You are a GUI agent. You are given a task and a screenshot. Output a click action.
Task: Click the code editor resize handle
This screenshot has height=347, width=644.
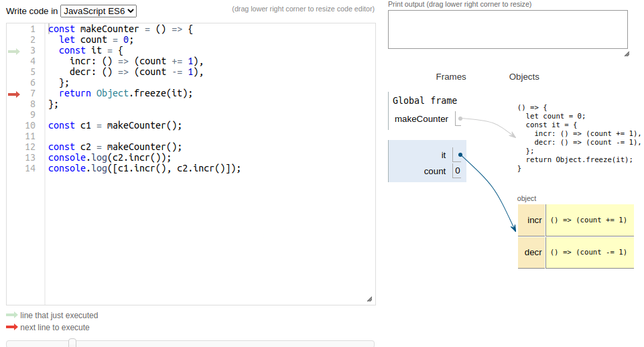point(370,299)
